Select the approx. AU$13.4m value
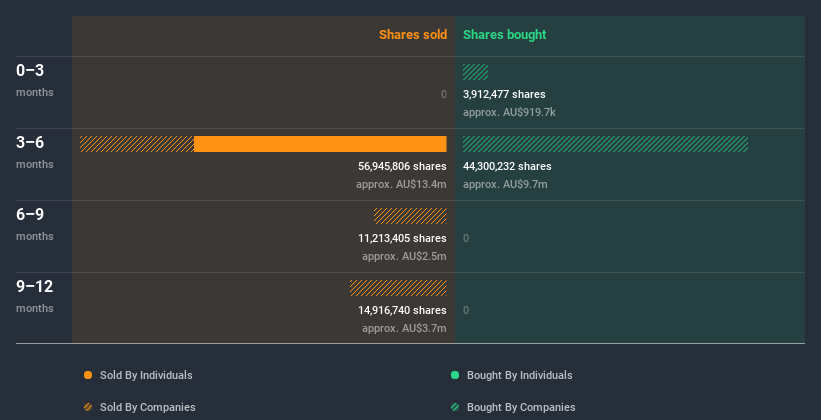The width and height of the screenshot is (821, 420). tap(401, 184)
